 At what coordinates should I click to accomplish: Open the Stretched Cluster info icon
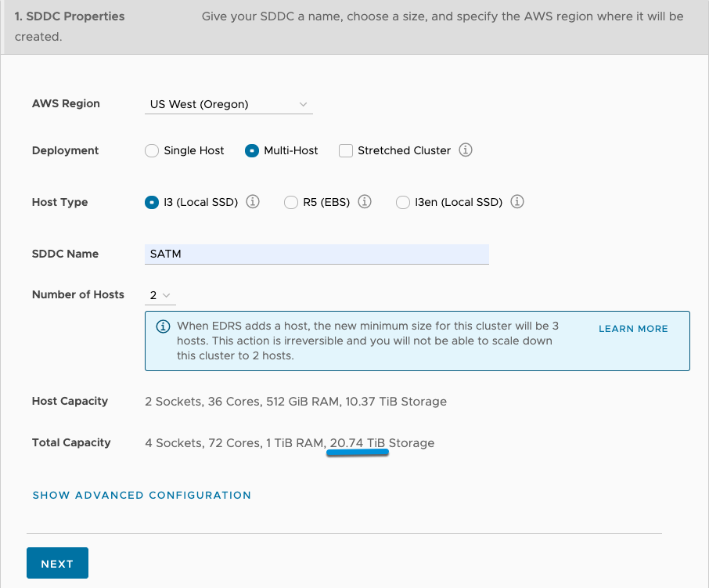(x=466, y=150)
